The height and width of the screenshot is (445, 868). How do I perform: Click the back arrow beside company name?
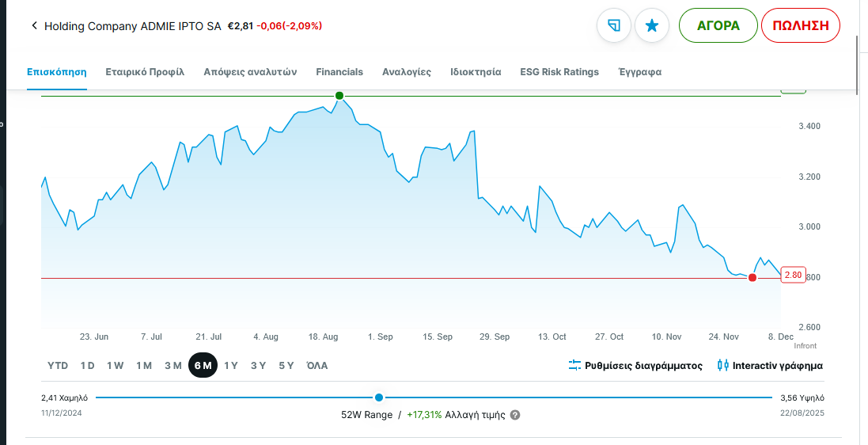click(34, 25)
